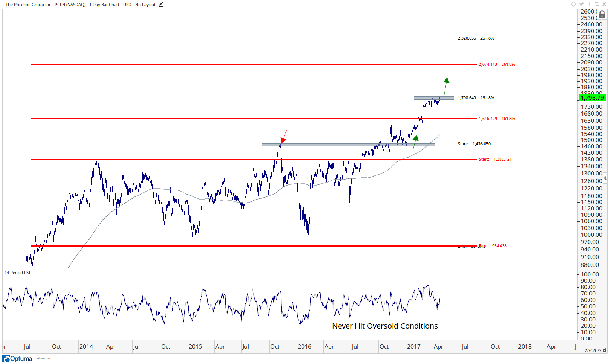Screen dimensions: 610x364
Task: Click the red '954.438' end level label
Action: coord(499,246)
